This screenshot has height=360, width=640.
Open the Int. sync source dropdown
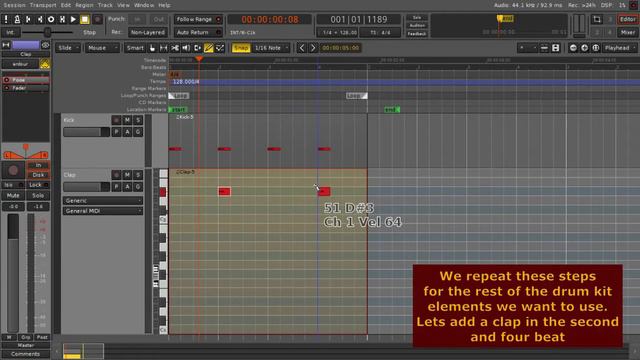click(x=10, y=32)
